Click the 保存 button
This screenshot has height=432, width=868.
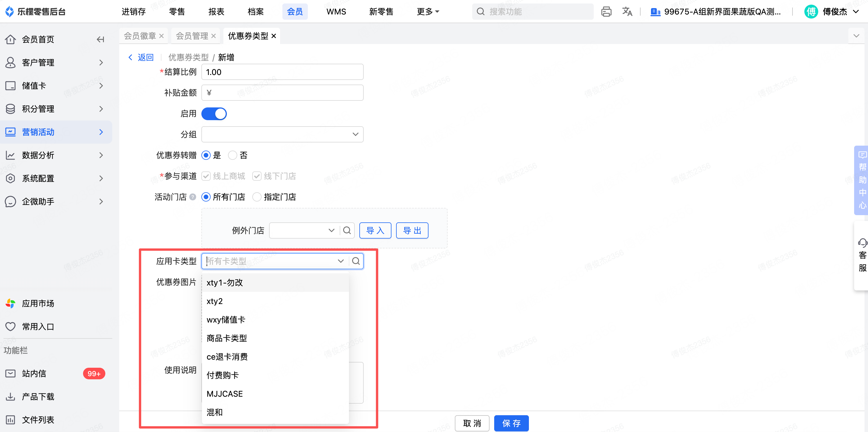point(511,423)
